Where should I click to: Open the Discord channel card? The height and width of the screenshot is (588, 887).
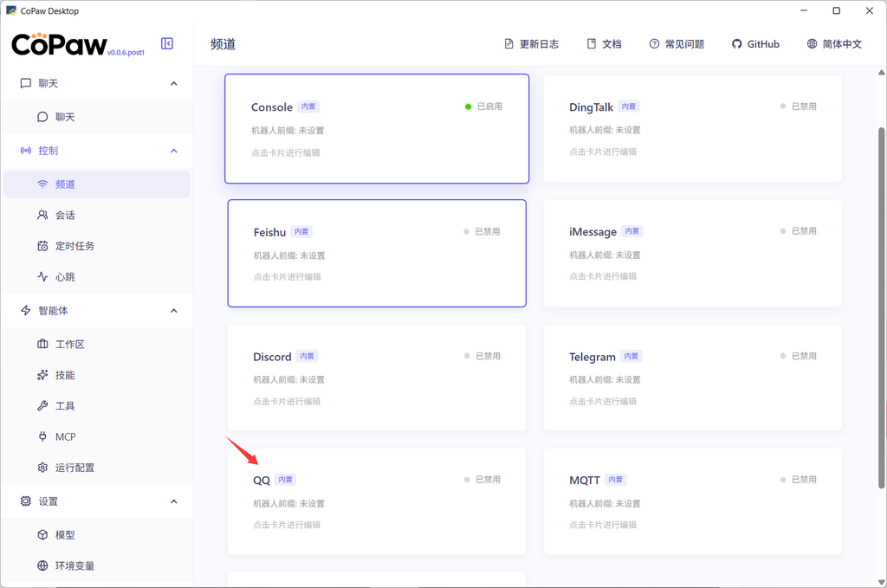[x=376, y=378]
